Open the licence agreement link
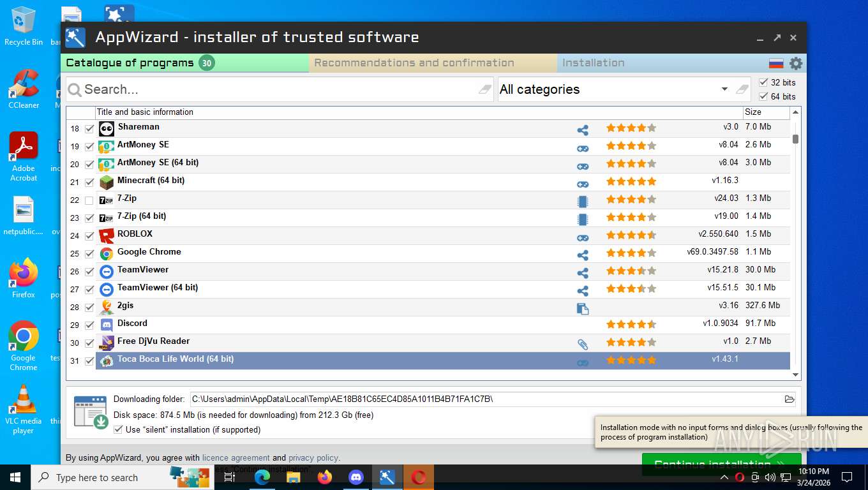This screenshot has height=490, width=868. point(236,457)
